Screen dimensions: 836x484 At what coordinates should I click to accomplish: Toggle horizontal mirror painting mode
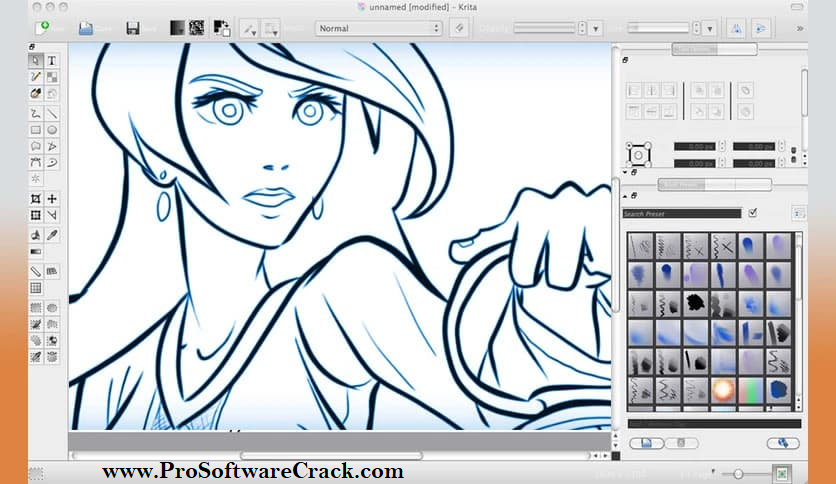[736, 29]
